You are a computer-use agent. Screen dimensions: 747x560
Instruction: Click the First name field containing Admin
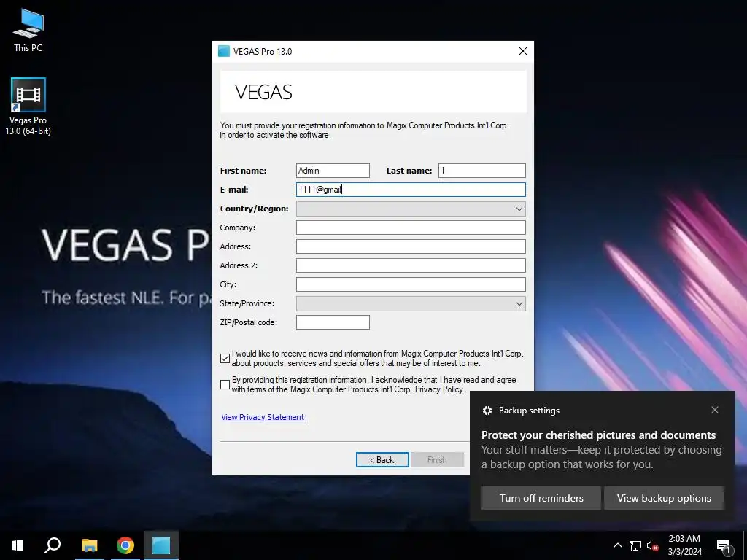click(333, 171)
